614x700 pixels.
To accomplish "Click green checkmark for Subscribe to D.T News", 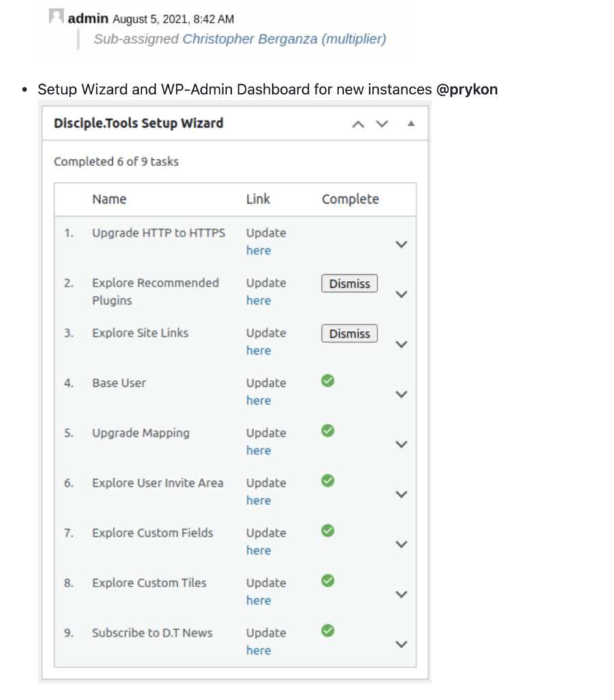I will (328, 631).
